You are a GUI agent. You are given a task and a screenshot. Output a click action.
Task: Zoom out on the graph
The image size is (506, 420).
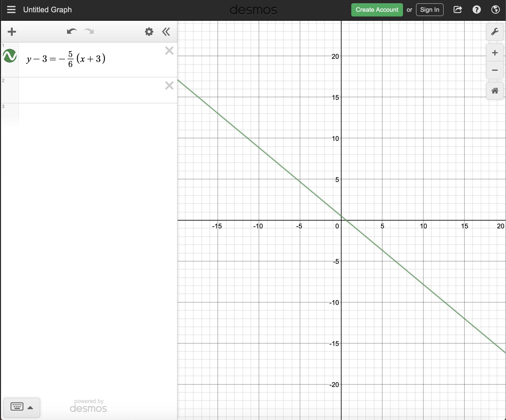494,70
